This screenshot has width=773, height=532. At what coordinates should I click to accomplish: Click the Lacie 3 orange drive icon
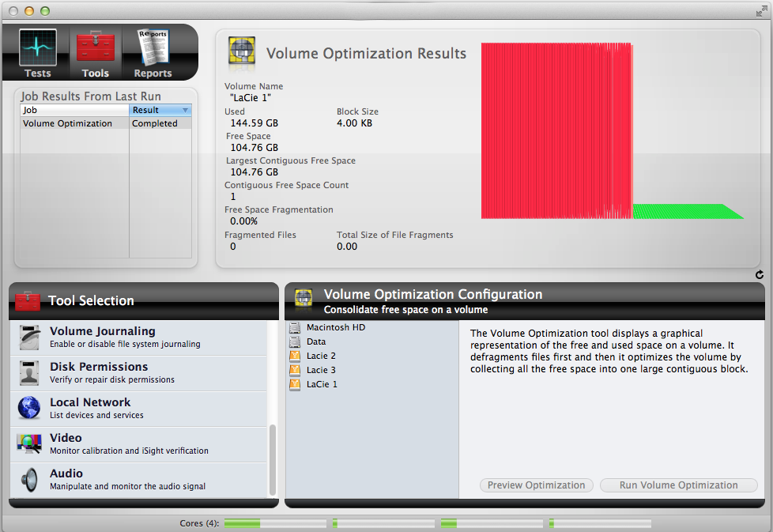tap(295, 370)
